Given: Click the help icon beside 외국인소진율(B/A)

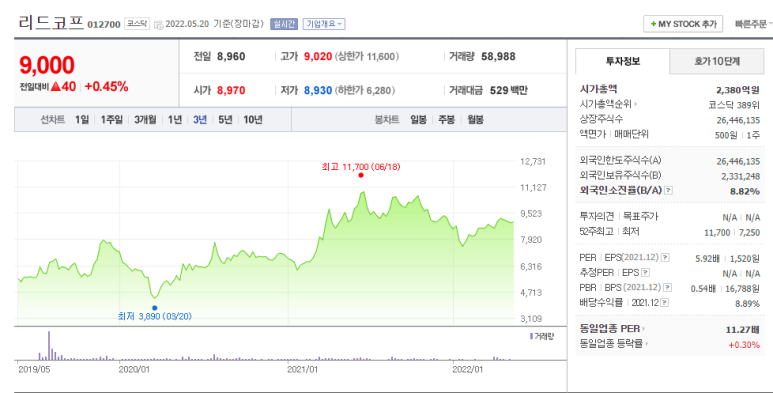Looking at the screenshot, I should coord(668,190).
